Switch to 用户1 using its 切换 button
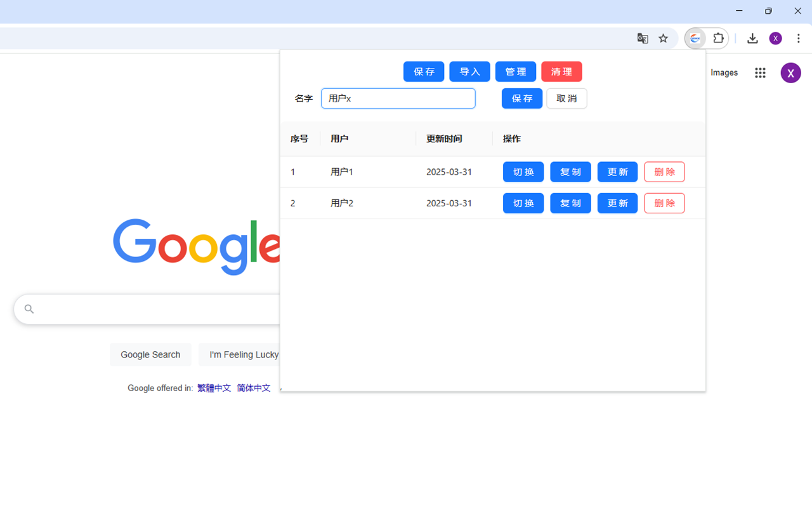The height and width of the screenshot is (508, 812). point(523,171)
